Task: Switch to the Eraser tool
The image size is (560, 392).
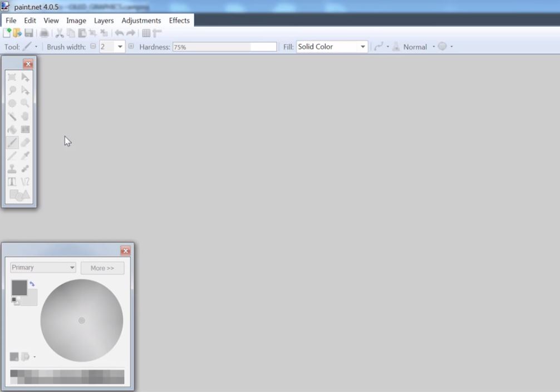Action: [x=25, y=142]
